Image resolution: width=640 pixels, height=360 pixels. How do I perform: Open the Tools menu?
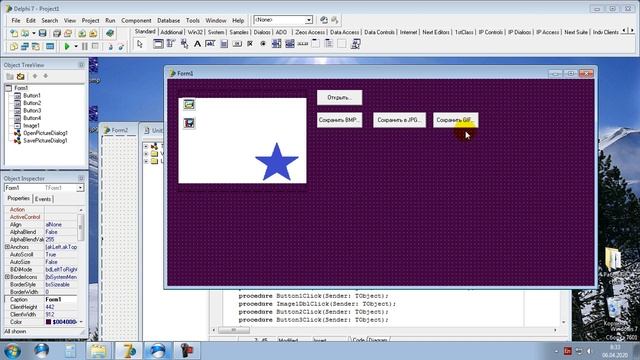[193, 20]
